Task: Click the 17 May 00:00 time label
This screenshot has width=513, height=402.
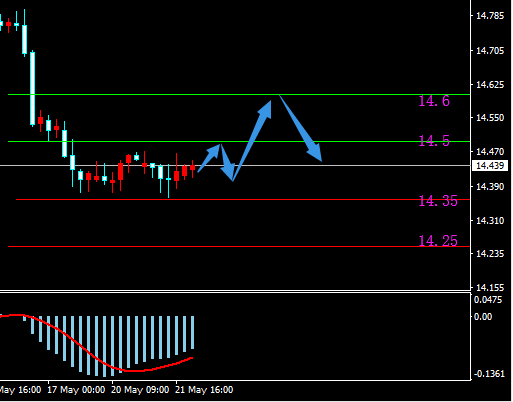Action: [76, 390]
